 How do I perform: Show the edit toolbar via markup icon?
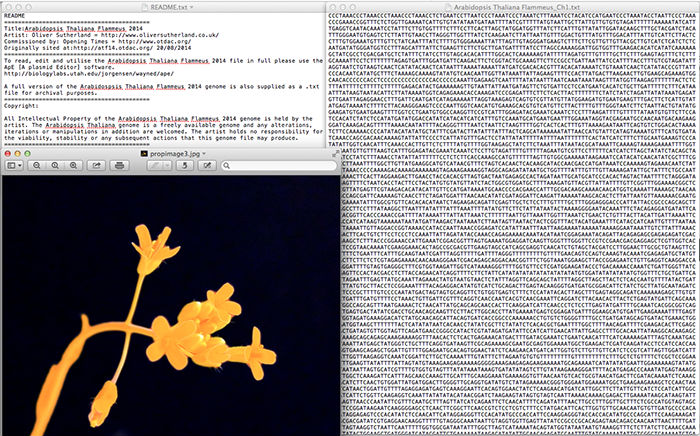207,164
